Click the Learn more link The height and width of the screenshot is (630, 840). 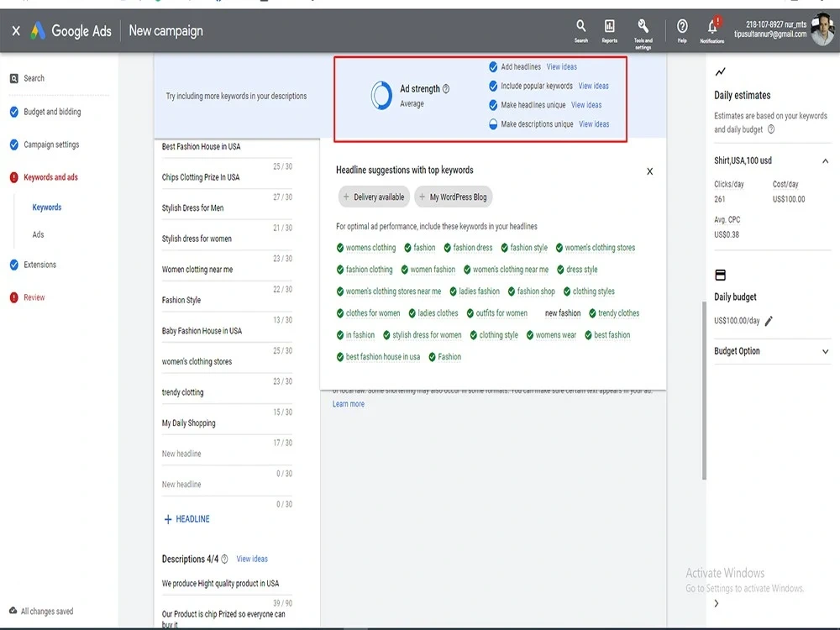pos(349,404)
